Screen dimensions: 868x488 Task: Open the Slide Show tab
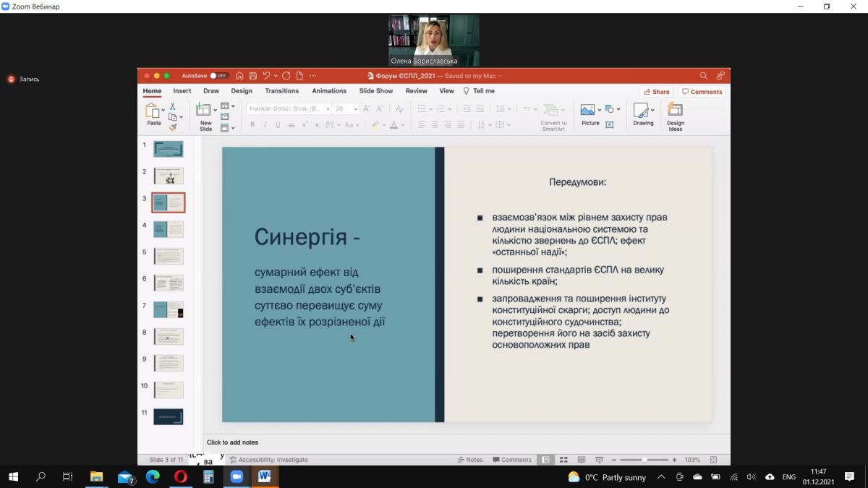tap(375, 91)
